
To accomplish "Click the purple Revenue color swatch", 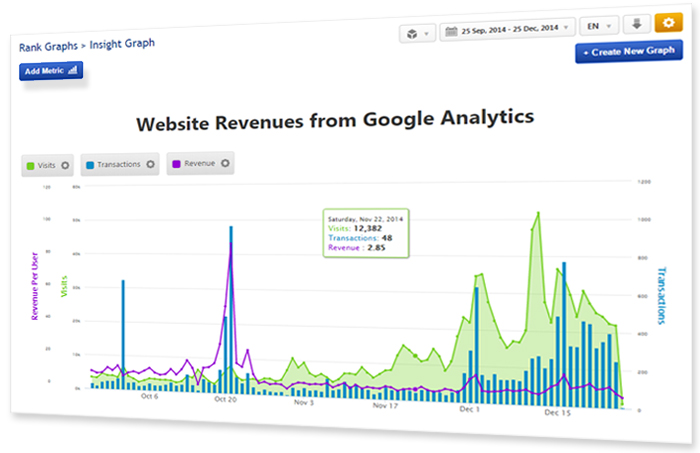I will (x=176, y=164).
